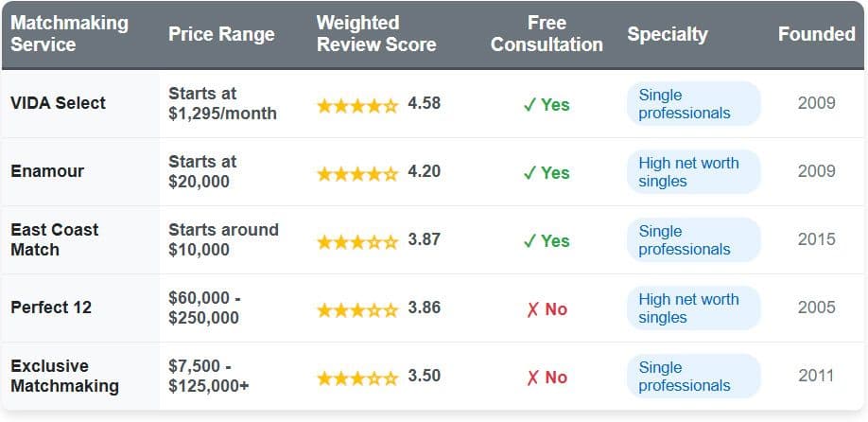Click the Founded column header
Screen dimensions: 868x422
point(816,34)
